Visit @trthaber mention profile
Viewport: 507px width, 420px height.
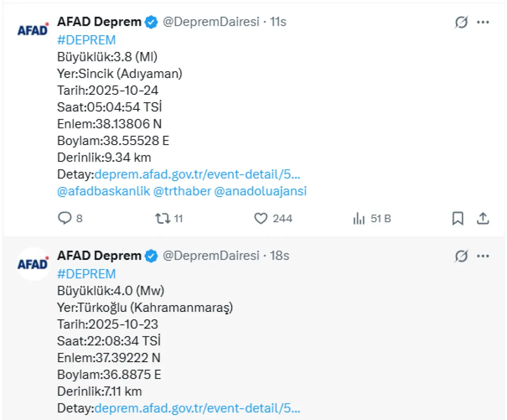pos(182,191)
